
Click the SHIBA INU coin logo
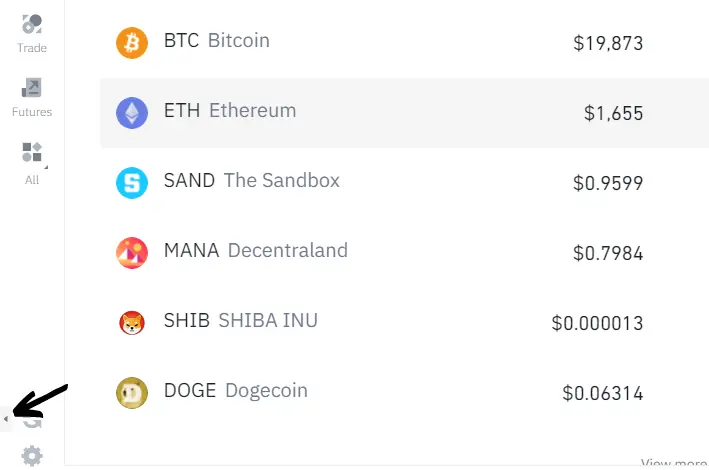tap(132, 323)
